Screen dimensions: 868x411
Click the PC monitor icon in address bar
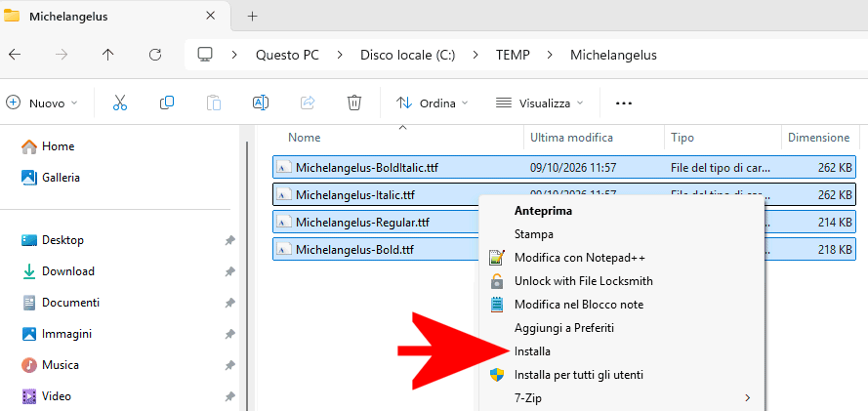(205, 55)
